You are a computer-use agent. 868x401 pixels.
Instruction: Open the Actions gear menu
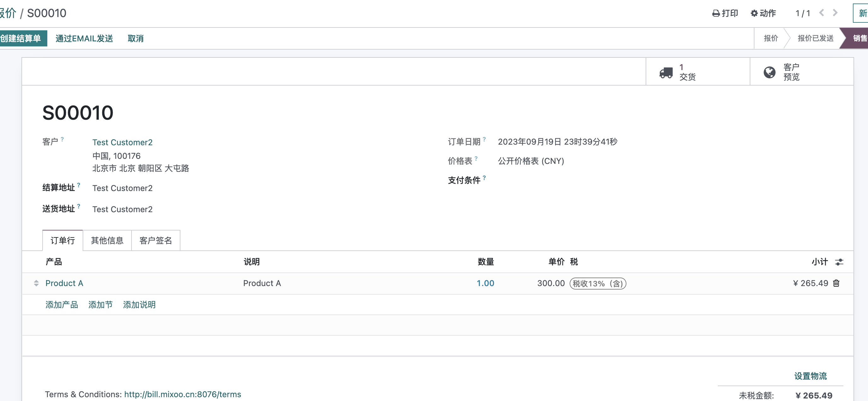pyautogui.click(x=763, y=13)
